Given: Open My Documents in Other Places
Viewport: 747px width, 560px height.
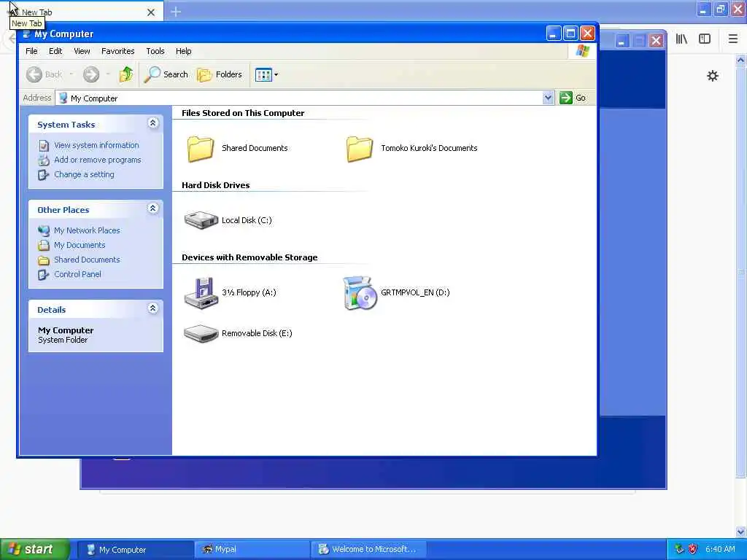Looking at the screenshot, I should point(80,245).
